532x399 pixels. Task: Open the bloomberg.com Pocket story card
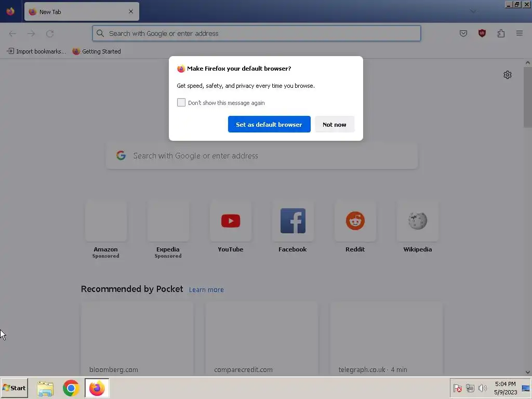pos(137,338)
